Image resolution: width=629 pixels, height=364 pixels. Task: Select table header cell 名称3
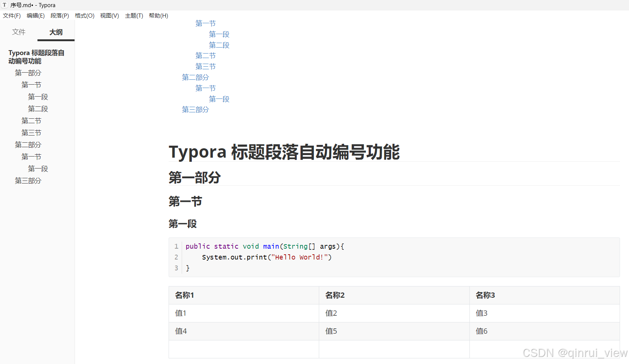(x=545, y=295)
